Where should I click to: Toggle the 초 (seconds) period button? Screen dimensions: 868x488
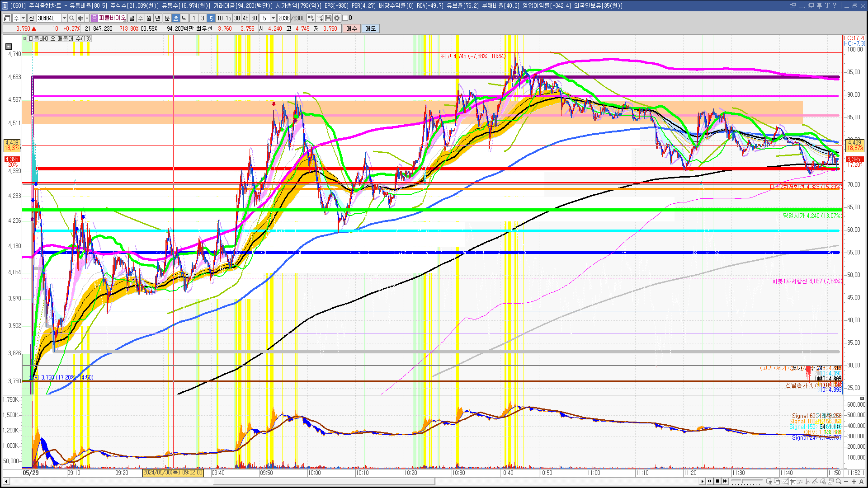coord(176,18)
